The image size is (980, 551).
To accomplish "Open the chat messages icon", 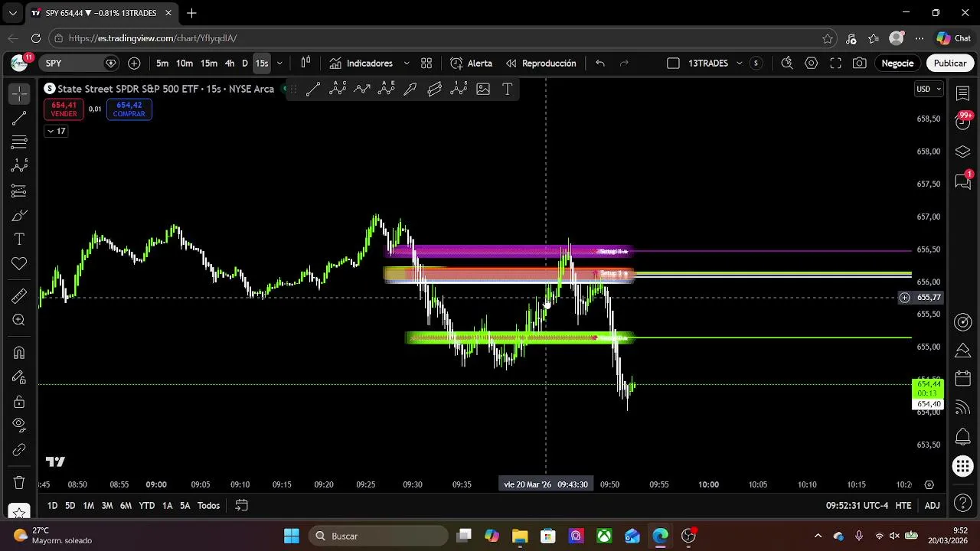I will [963, 181].
